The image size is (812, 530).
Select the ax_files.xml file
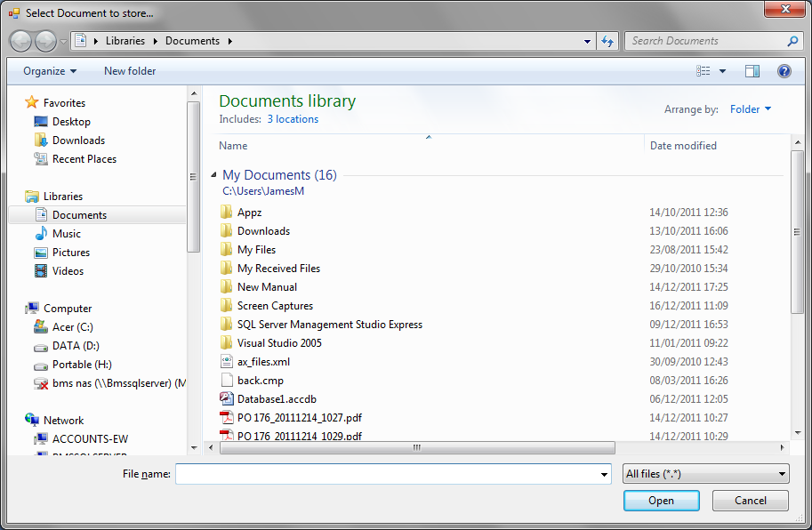pyautogui.click(x=263, y=362)
